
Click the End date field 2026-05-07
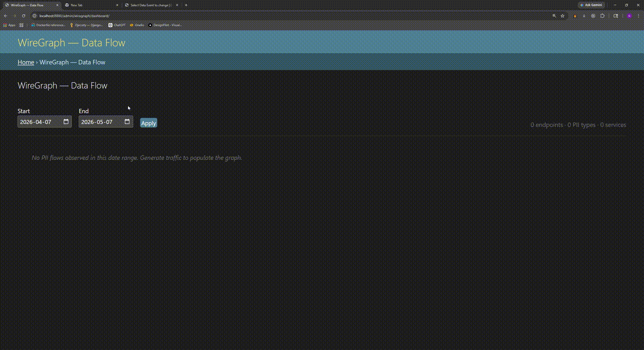click(106, 122)
